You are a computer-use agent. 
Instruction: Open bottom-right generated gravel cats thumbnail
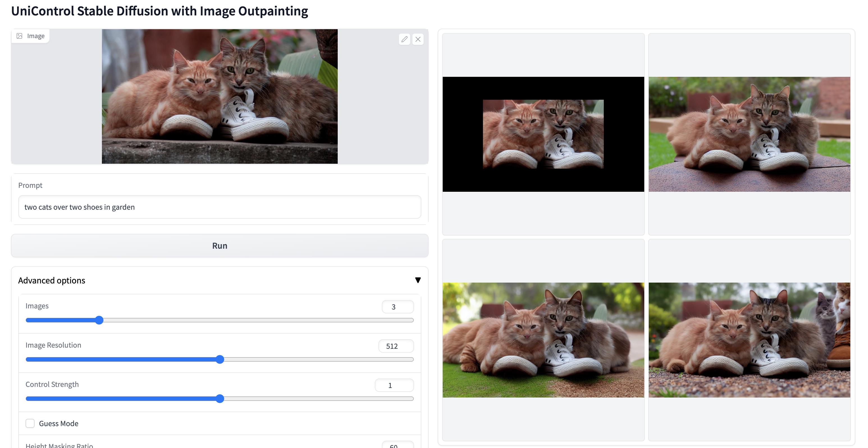click(749, 340)
